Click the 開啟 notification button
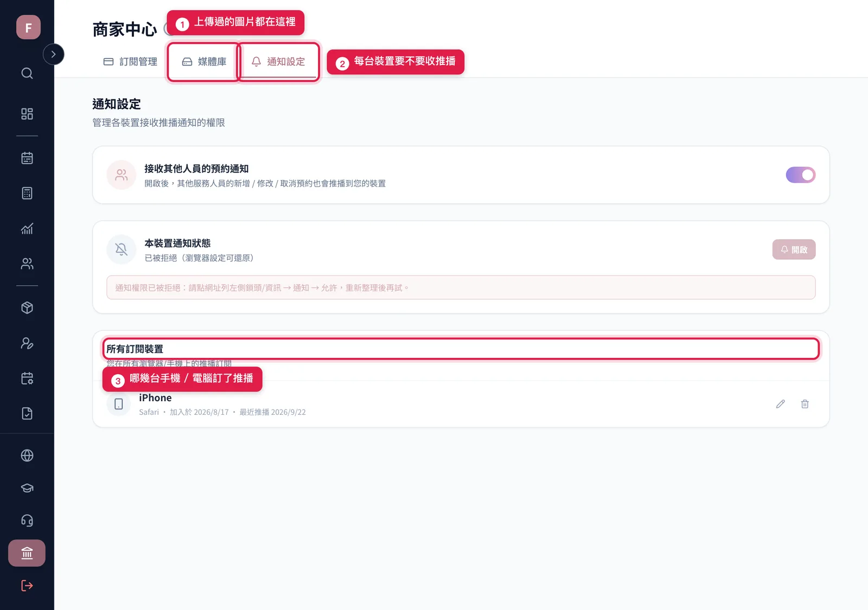This screenshot has width=868, height=610. 794,249
